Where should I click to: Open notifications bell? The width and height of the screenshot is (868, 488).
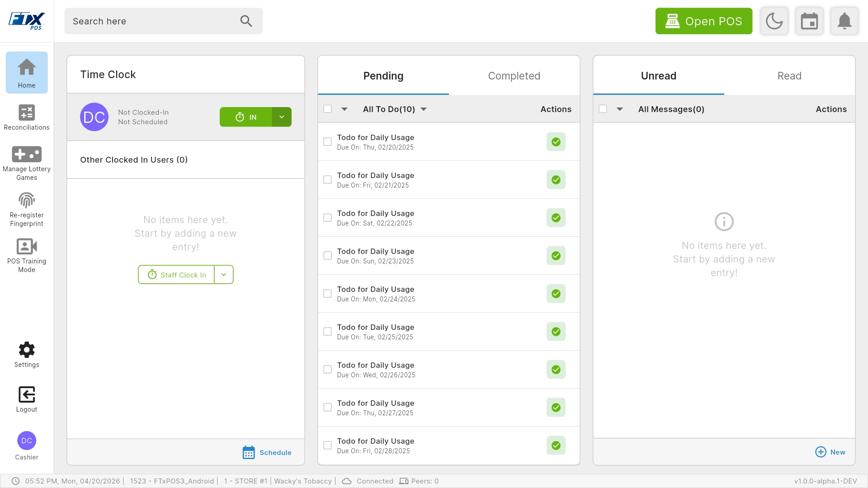pos(844,21)
